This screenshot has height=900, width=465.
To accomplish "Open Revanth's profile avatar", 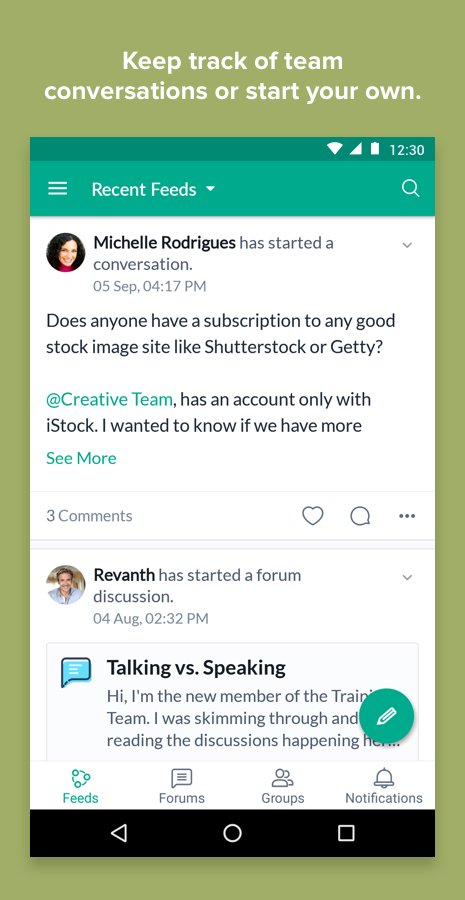I will point(65,584).
